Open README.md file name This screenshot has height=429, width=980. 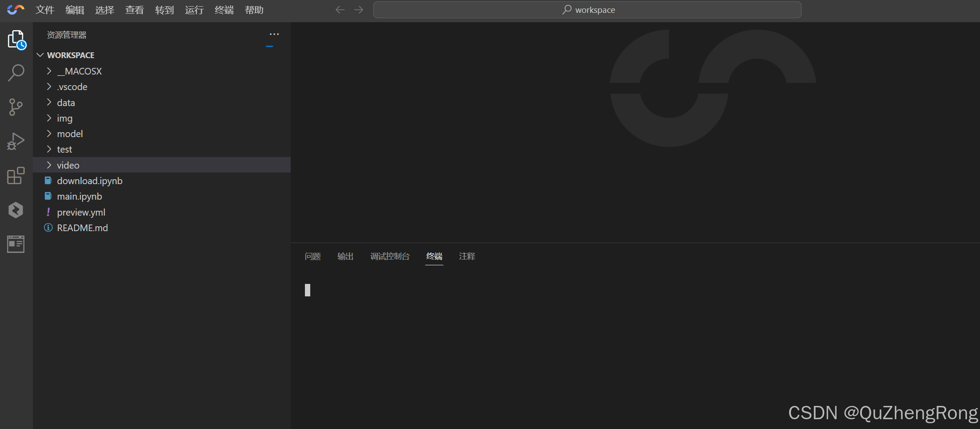(83, 228)
